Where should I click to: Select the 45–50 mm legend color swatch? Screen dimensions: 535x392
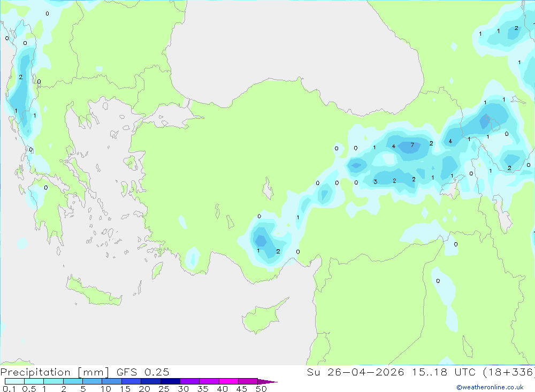click(x=248, y=381)
